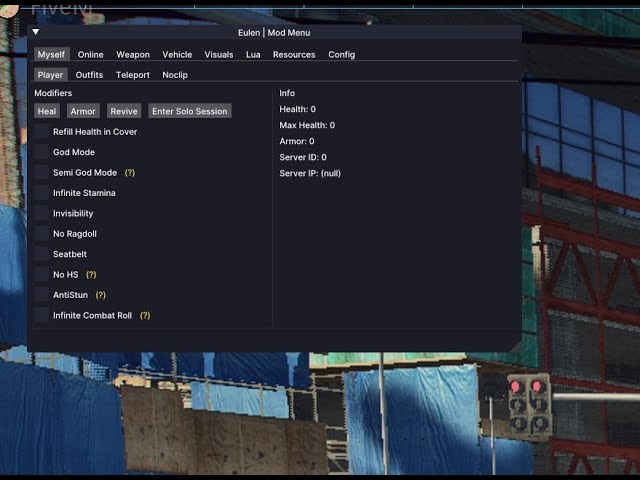Screen dimensions: 640x480
Task: Click Enter Solo Session button
Action: point(190,111)
